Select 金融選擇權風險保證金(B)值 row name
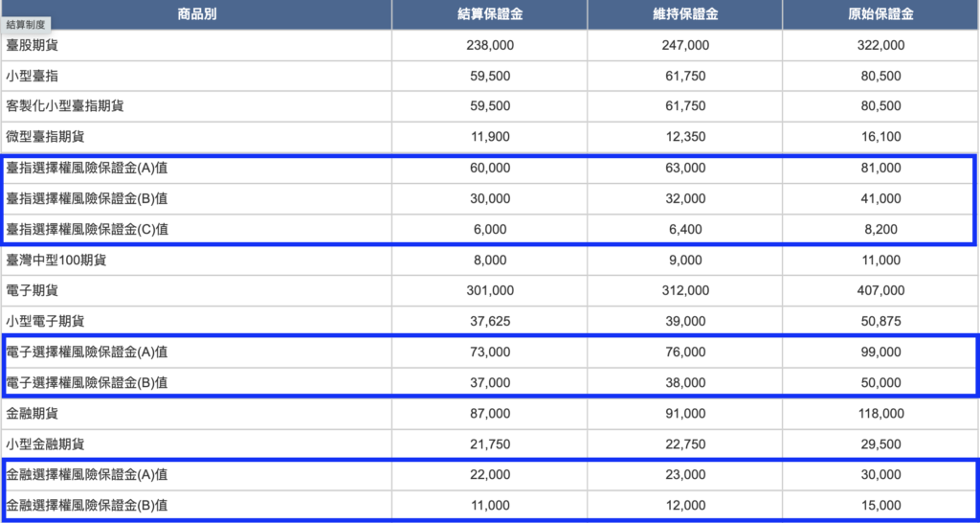This screenshot has width=980, height=523. [87, 506]
